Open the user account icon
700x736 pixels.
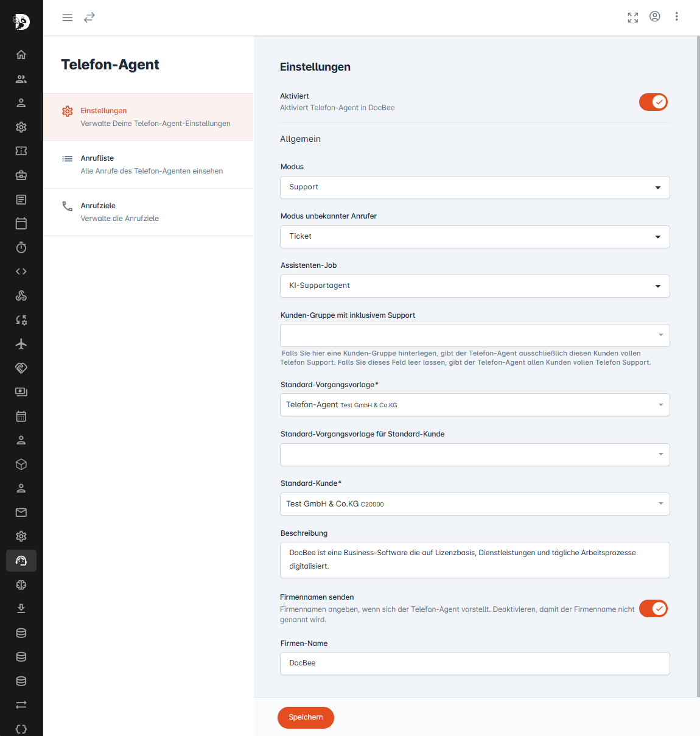655,17
